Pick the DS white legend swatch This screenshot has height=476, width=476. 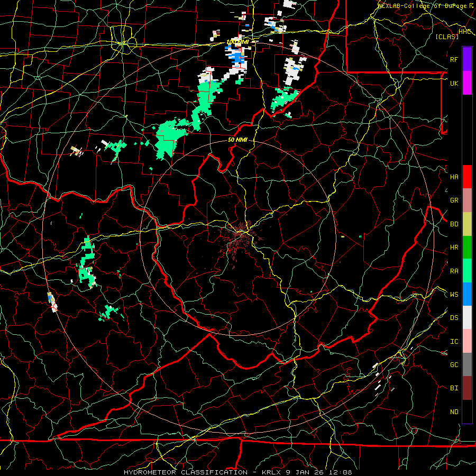click(467, 317)
